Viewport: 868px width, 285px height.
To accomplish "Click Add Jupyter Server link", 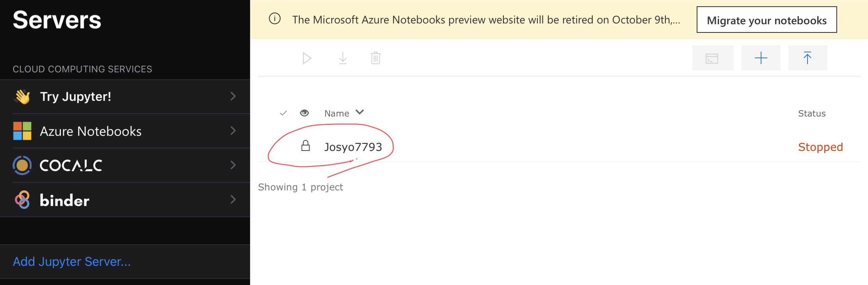I will click(72, 262).
